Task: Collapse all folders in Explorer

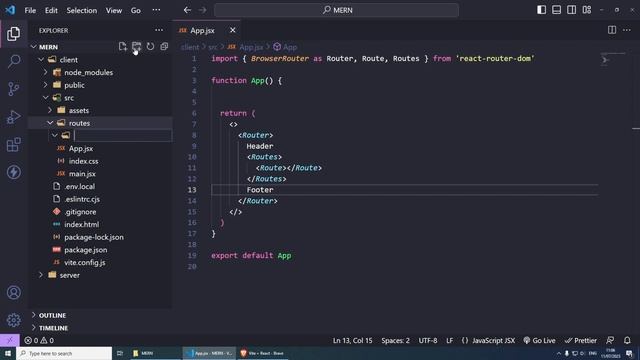Action: 164,47
